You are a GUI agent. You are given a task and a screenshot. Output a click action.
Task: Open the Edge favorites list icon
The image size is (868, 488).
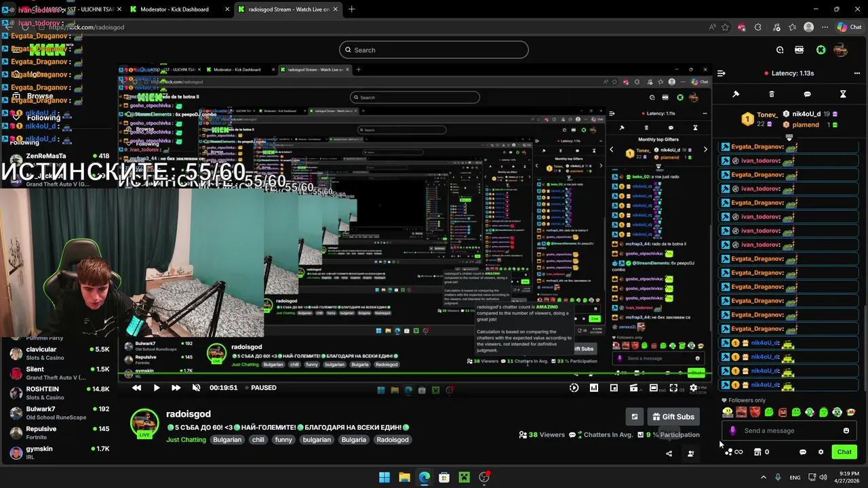pyautogui.click(x=793, y=27)
